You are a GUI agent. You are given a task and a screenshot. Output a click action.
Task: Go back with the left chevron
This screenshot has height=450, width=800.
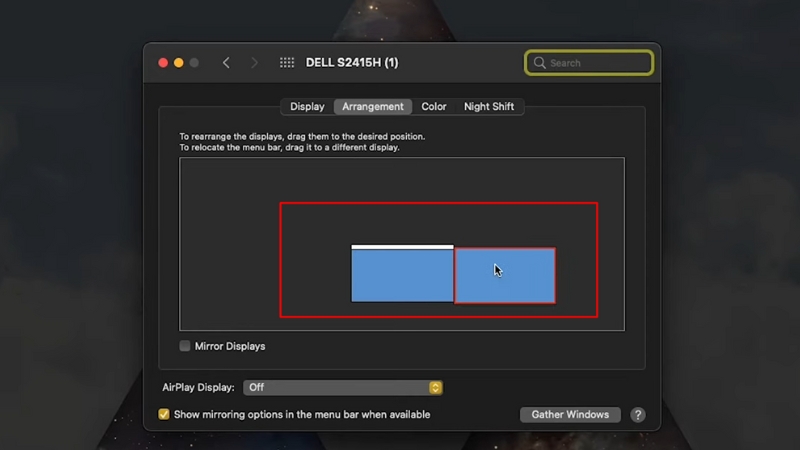pyautogui.click(x=226, y=63)
